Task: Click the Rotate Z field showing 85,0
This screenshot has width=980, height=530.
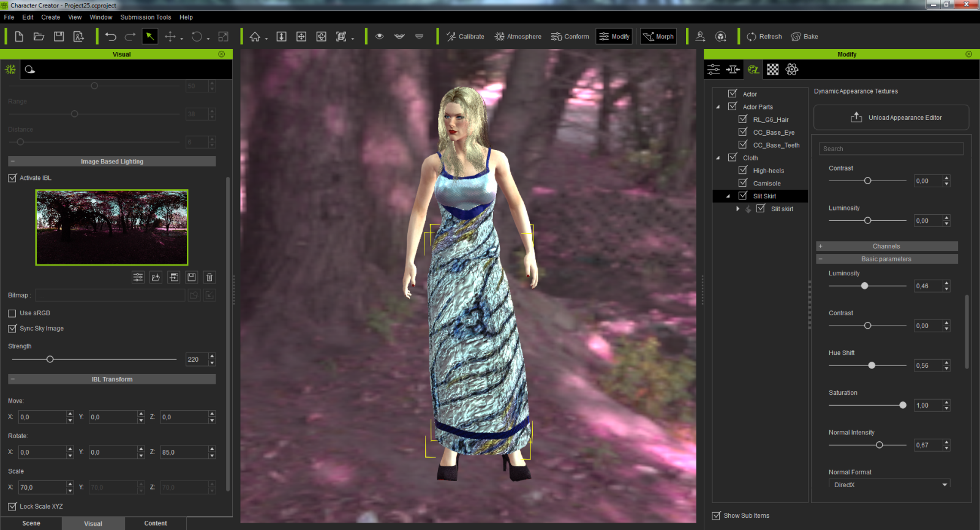Action: pos(184,452)
